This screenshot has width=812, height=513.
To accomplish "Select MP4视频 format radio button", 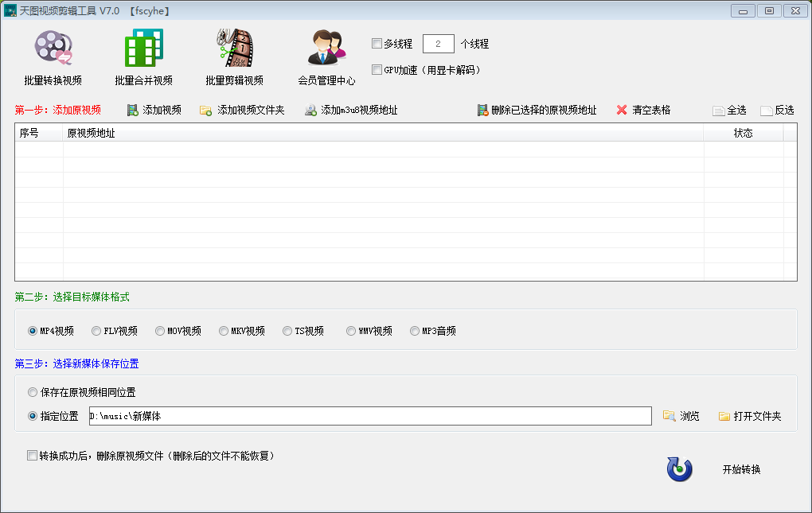I will (x=33, y=331).
